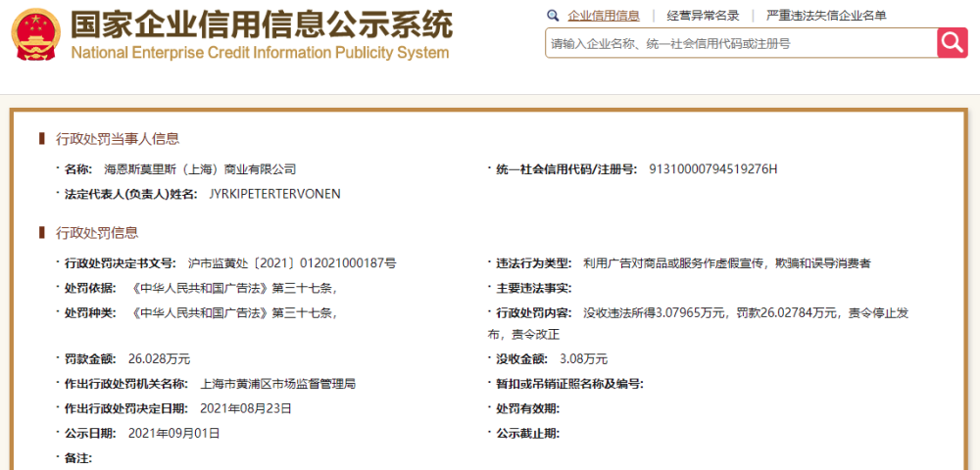Click the 行政处罚决定书文号 label
The height and width of the screenshot is (470, 980).
pos(121,263)
